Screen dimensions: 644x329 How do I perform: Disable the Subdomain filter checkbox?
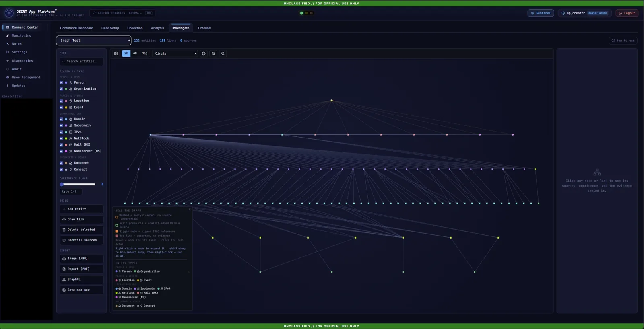tap(61, 125)
